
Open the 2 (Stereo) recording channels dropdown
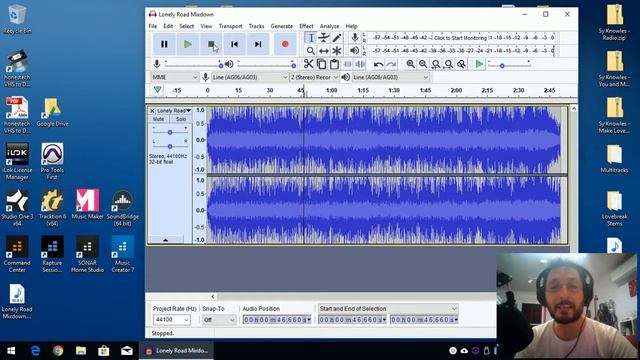(x=314, y=77)
